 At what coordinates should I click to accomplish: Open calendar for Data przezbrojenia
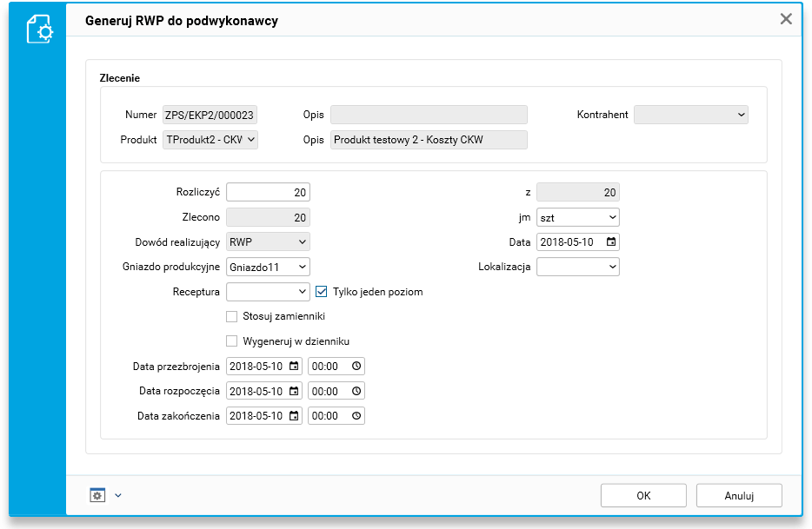tap(294, 367)
